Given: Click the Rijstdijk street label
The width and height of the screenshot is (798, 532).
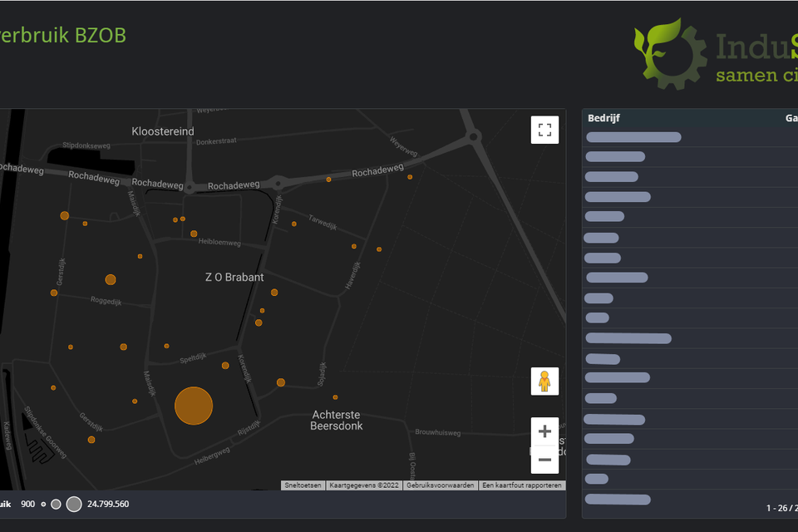Looking at the screenshot, I should pos(249,427).
